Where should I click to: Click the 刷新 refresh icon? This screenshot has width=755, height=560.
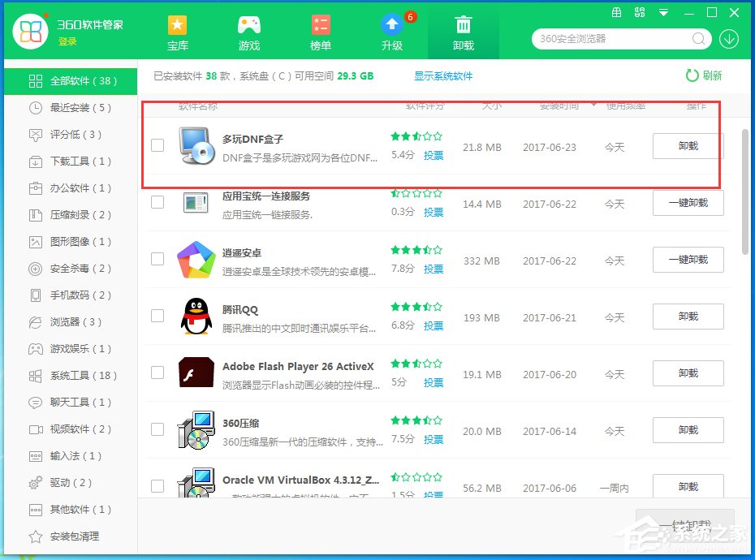(x=692, y=75)
